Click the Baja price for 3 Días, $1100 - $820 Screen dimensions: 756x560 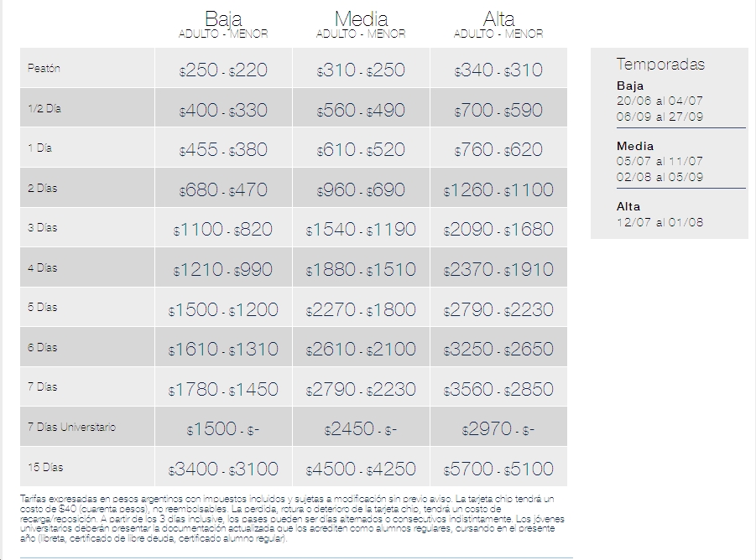tap(223, 230)
